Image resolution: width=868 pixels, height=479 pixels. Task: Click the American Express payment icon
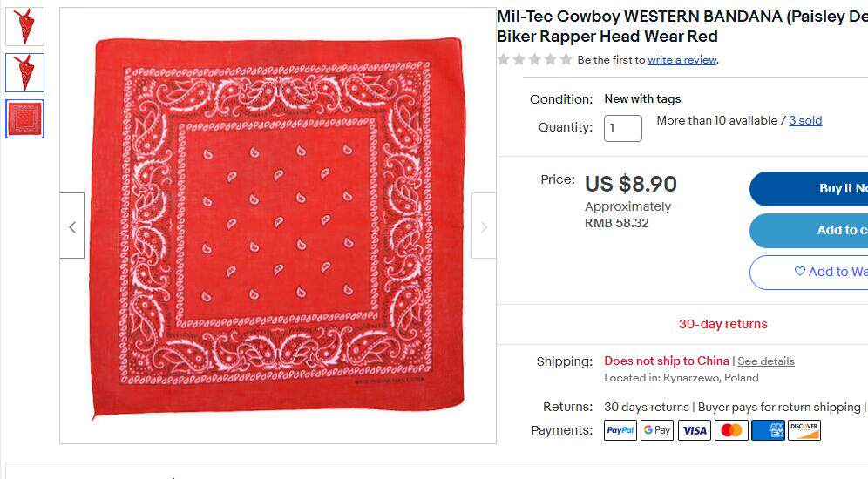[769, 429]
